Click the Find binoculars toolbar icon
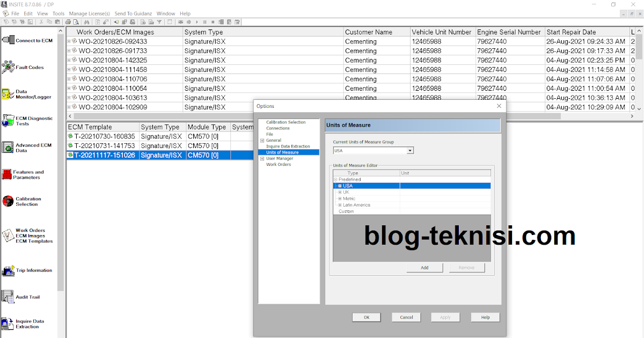The height and width of the screenshot is (338, 644). pos(88,22)
